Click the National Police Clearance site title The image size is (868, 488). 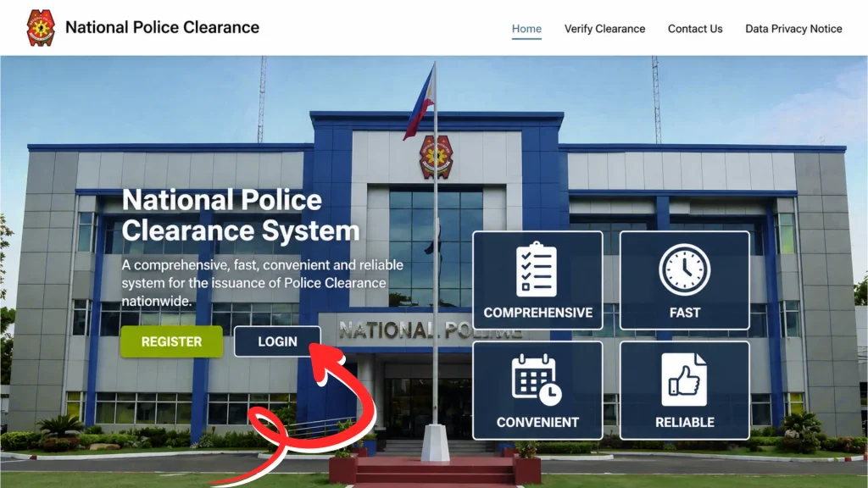point(162,27)
